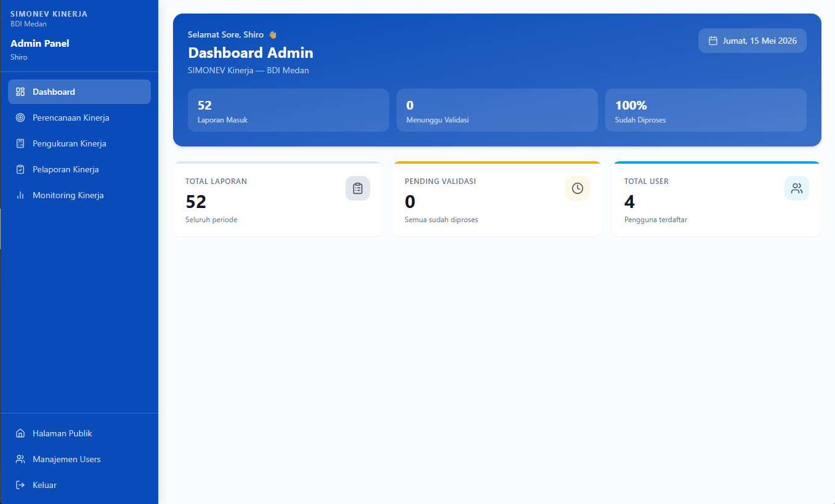835x504 pixels.
Task: Click the clipboard icon on Total Laporan card
Action: (x=358, y=188)
